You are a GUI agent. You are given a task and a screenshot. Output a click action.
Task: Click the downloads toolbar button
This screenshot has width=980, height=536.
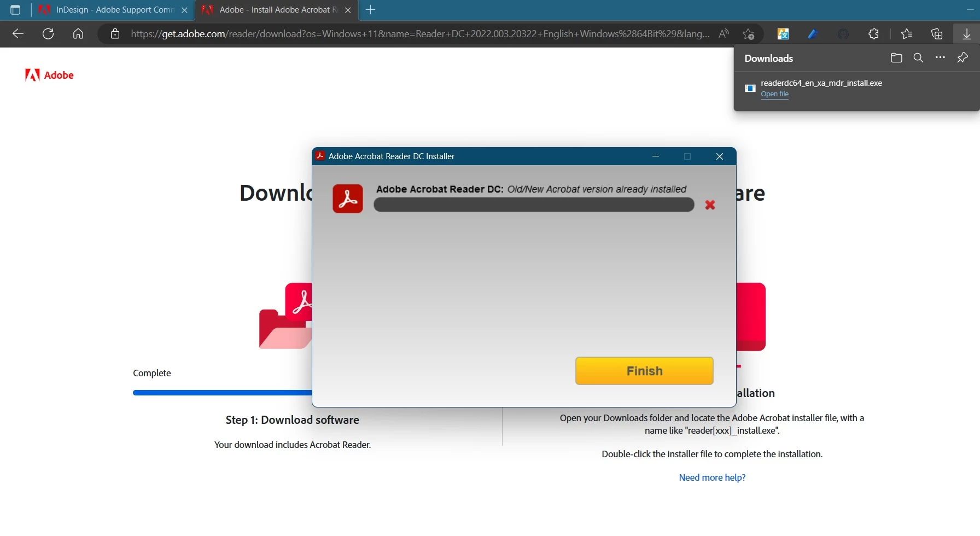pos(966,34)
